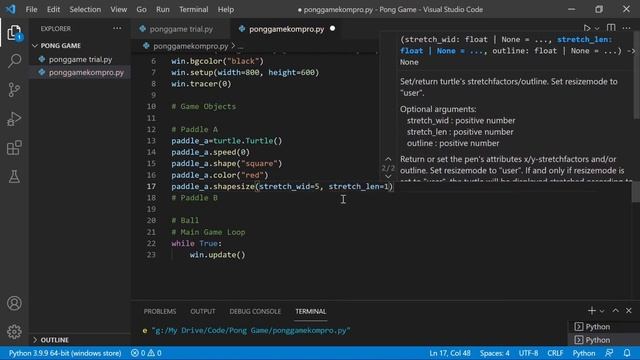The width and height of the screenshot is (640, 360).
Task: Run Python file with play button
Action: pos(587,28)
